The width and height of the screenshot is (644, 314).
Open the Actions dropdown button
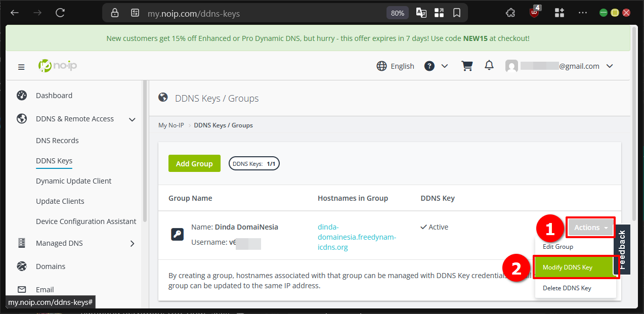point(591,228)
